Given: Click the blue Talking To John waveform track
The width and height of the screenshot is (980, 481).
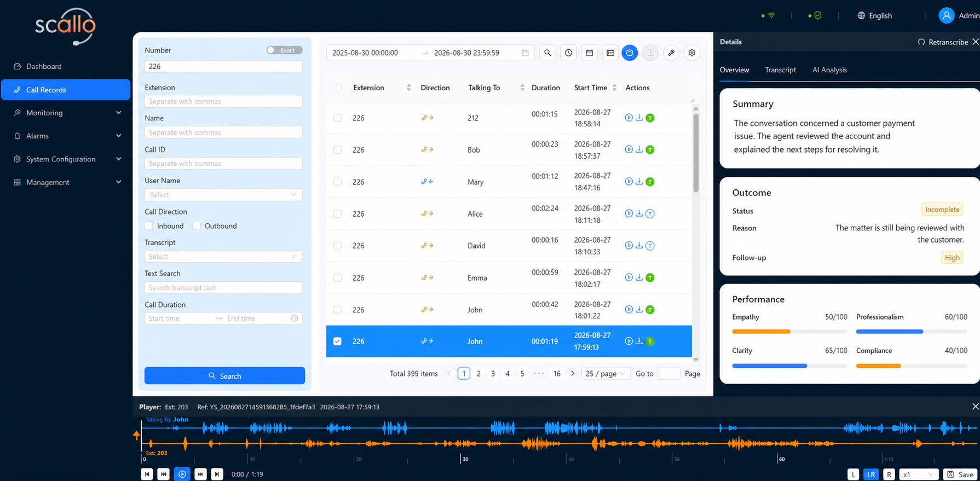Looking at the screenshot, I should [560, 428].
